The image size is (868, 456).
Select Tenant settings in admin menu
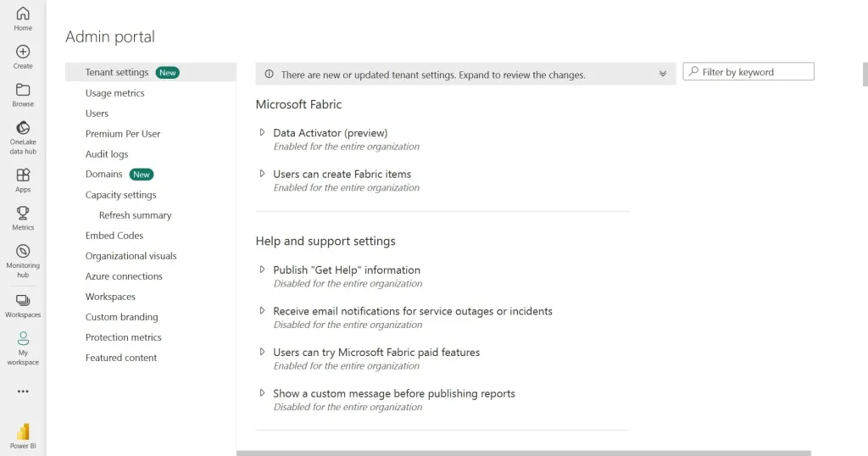tap(151, 72)
